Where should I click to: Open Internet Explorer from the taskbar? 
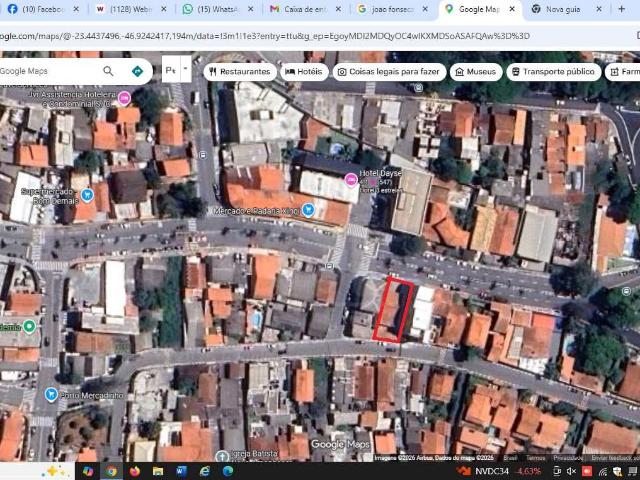click(204, 471)
